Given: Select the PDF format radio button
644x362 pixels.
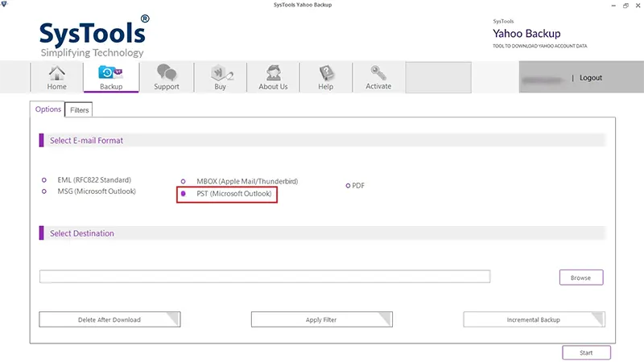Looking at the screenshot, I should [x=348, y=186].
